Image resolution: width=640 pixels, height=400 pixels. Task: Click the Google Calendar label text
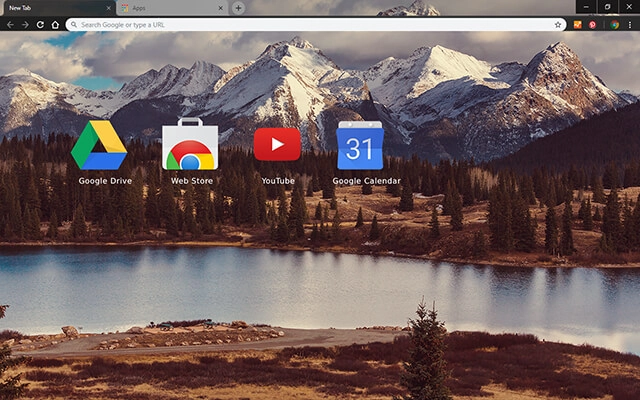tap(366, 181)
